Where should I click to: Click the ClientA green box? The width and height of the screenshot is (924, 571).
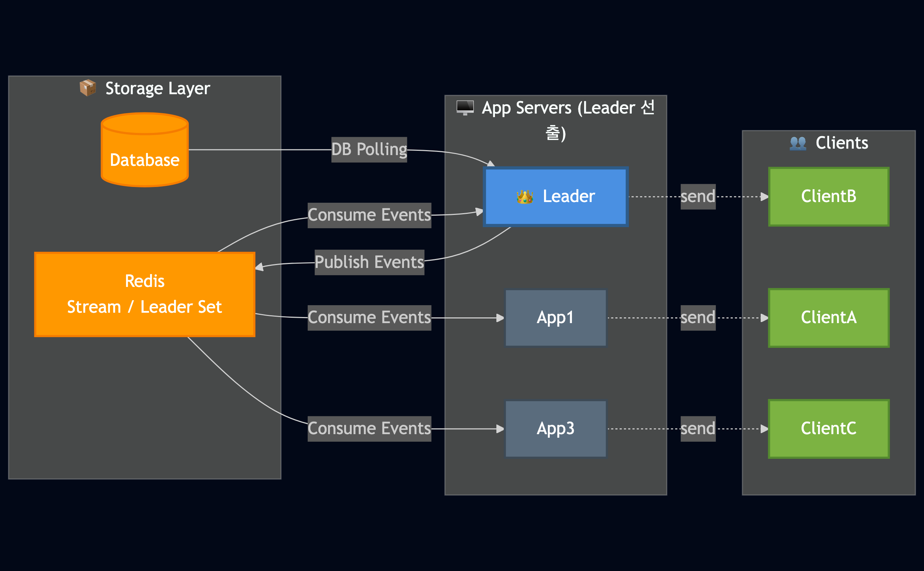tap(828, 318)
